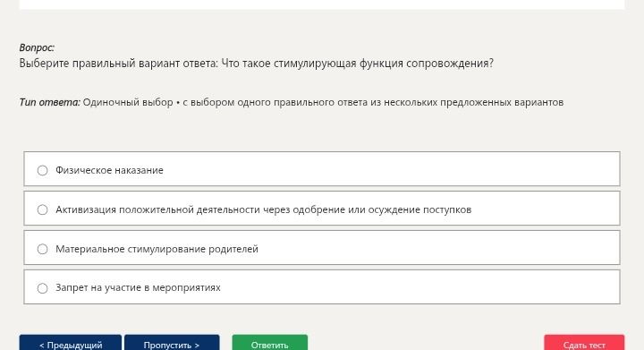
Task: Click the question text about 'стимулирующая функция сопровождения'
Action: tap(257, 64)
